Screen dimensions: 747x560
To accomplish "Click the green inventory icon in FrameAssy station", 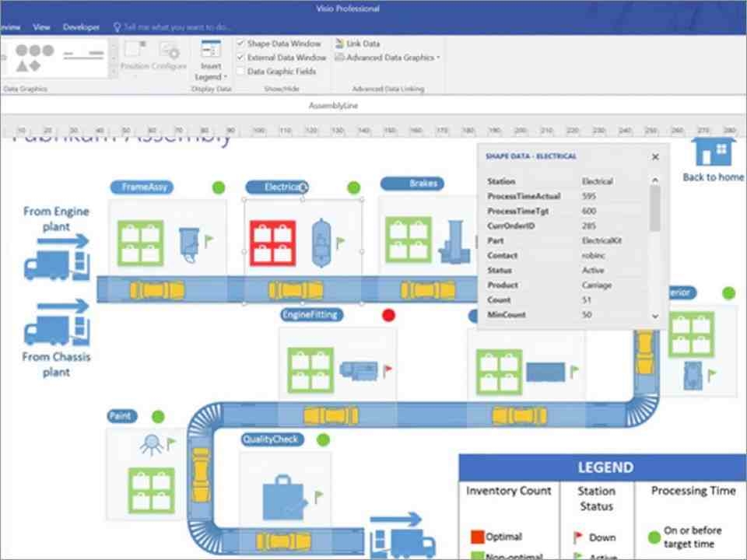I will (x=141, y=243).
